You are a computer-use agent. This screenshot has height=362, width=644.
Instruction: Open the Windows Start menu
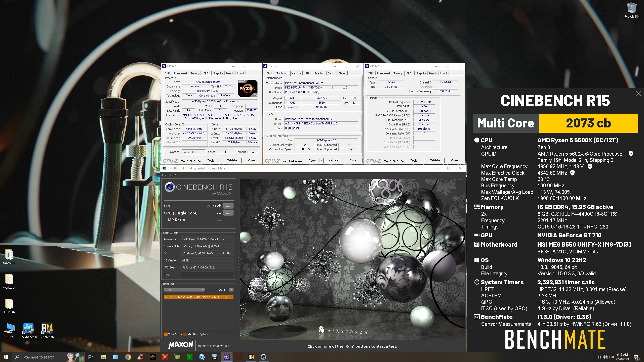(x=6, y=357)
